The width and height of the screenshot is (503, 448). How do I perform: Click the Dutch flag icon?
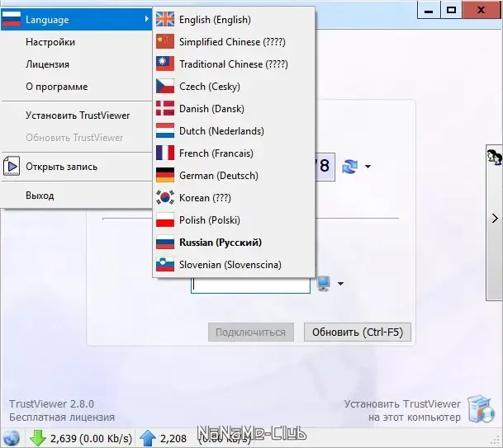pos(165,130)
